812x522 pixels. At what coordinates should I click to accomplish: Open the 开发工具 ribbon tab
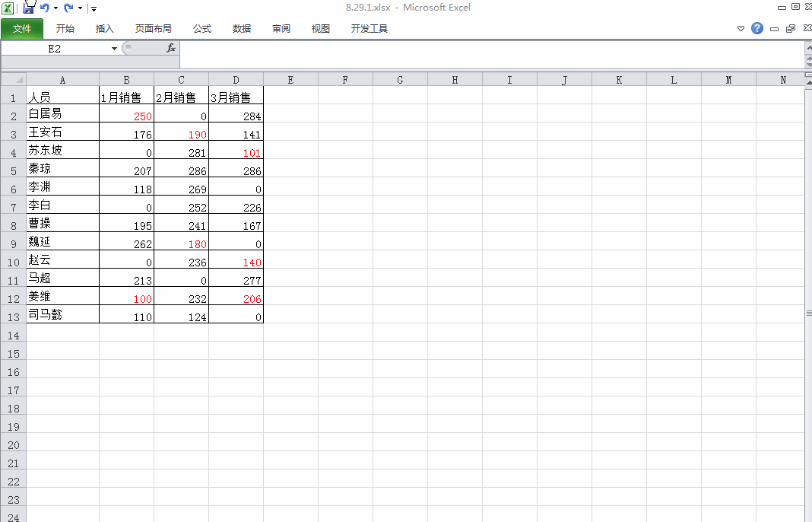click(370, 28)
